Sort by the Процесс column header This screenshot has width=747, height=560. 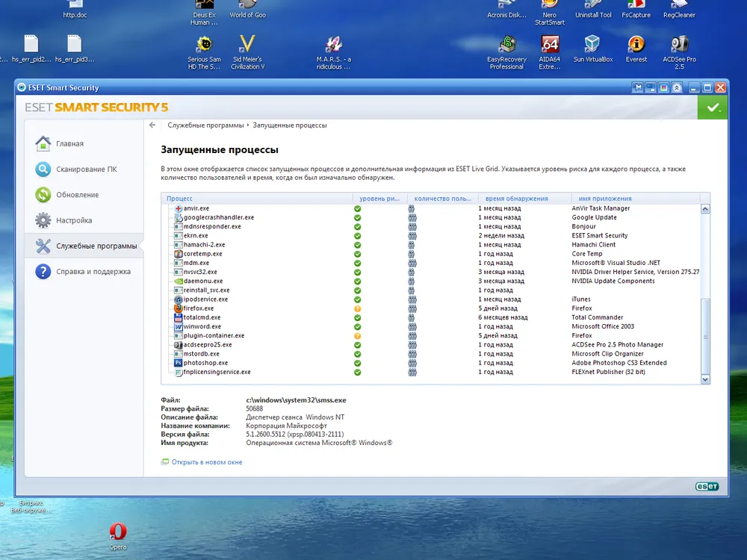180,199
